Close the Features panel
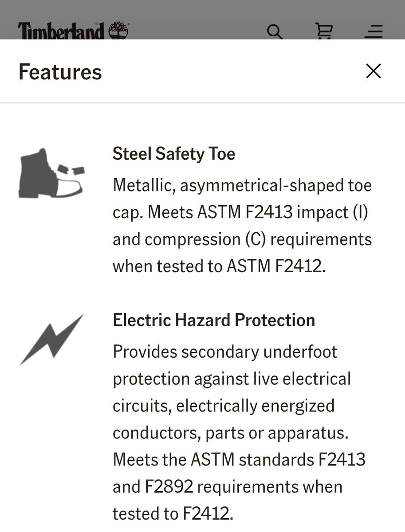Viewport: 405px width, 532px height. coord(373,71)
